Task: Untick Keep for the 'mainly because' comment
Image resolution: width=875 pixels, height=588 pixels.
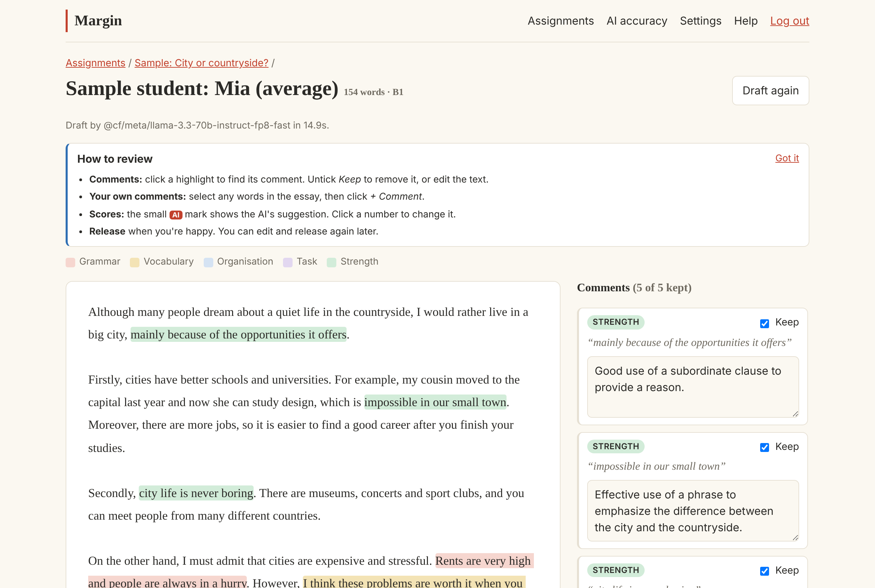Action: pos(764,323)
